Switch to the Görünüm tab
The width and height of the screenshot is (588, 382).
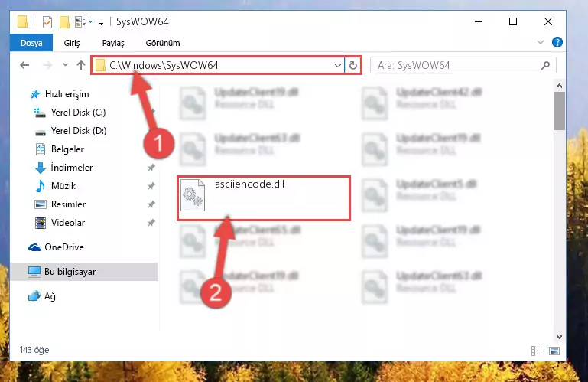tap(163, 43)
